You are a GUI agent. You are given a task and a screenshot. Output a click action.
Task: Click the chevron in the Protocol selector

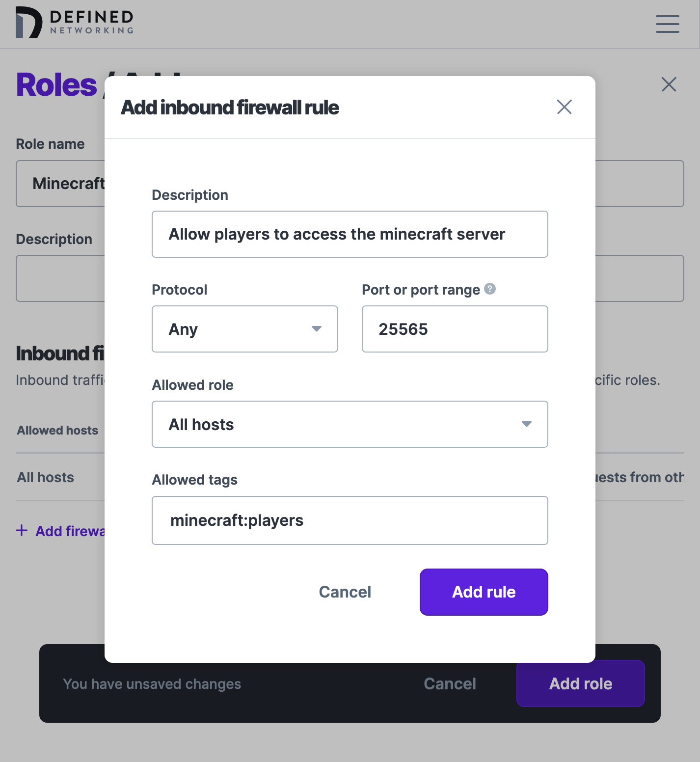317,329
